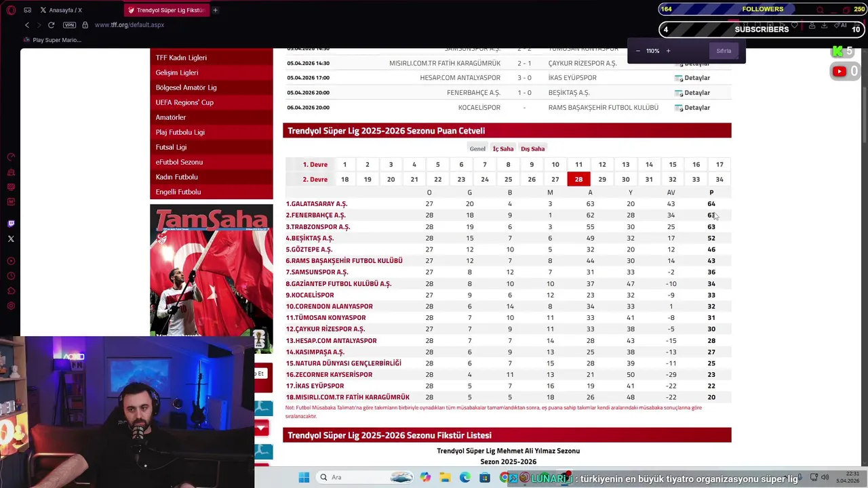Screen dimensions: 868x488
Task: Click the P points column header
Action: [x=711, y=192]
